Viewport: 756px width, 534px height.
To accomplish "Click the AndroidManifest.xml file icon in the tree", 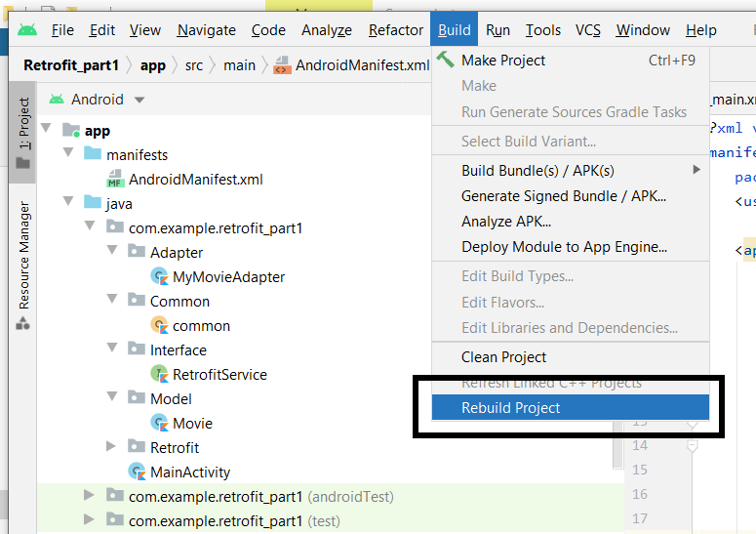I will [115, 180].
